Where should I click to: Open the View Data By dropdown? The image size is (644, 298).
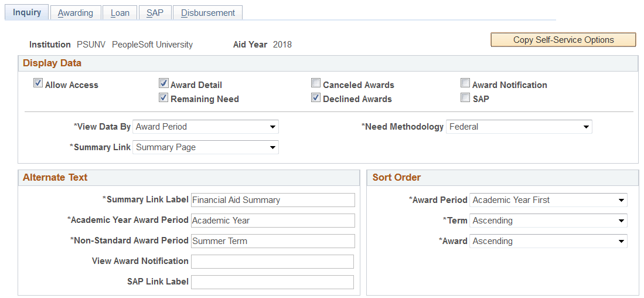pyautogui.click(x=206, y=127)
